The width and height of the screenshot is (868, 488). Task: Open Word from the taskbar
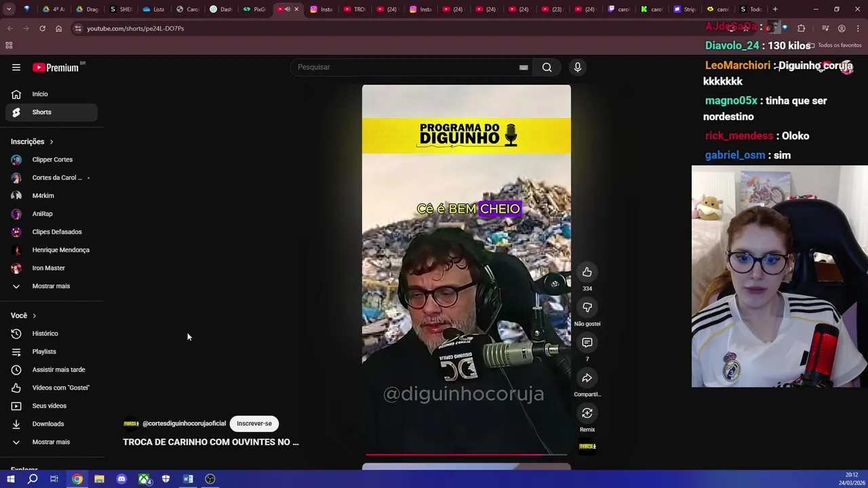(x=188, y=479)
